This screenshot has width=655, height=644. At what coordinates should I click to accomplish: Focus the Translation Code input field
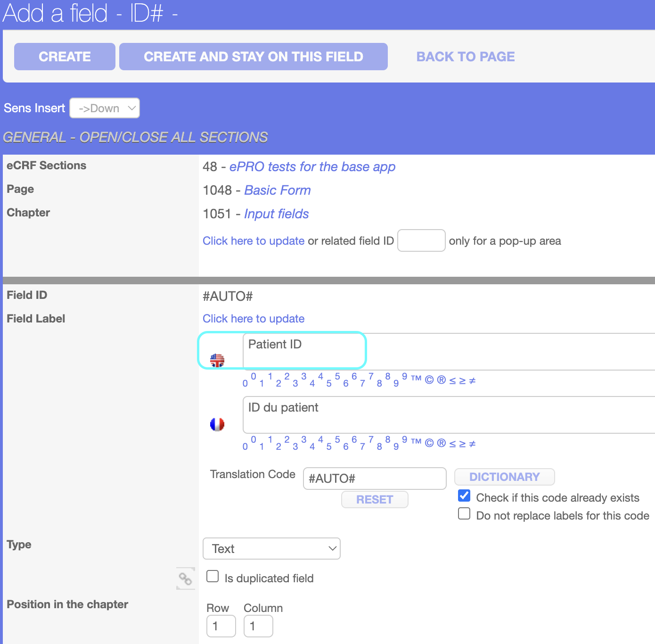pos(374,479)
